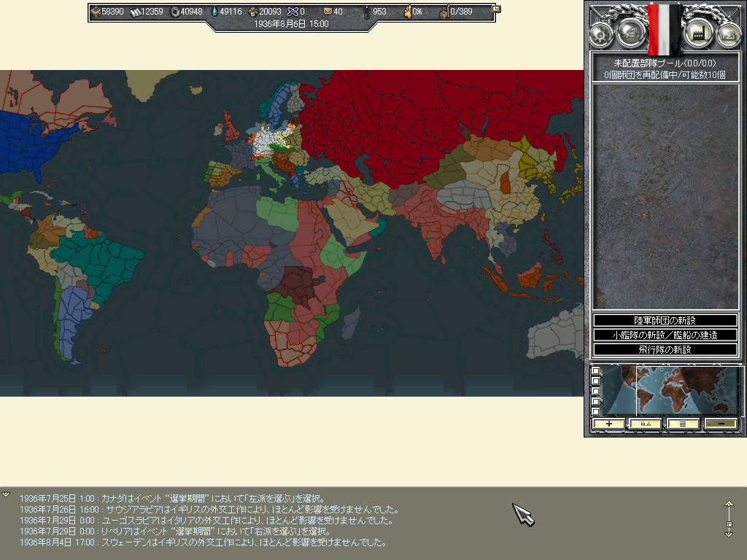Click the red-white-black national flag
747x560 pixels.
(665, 29)
